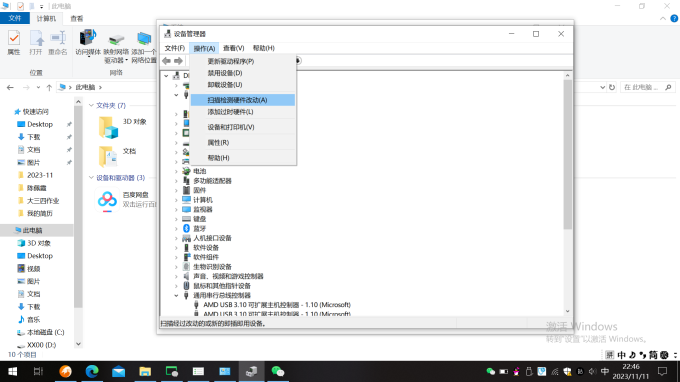Select 此电脑 in Explorer sidebar
This screenshot has height=382, width=680.
pyautogui.click(x=33, y=230)
